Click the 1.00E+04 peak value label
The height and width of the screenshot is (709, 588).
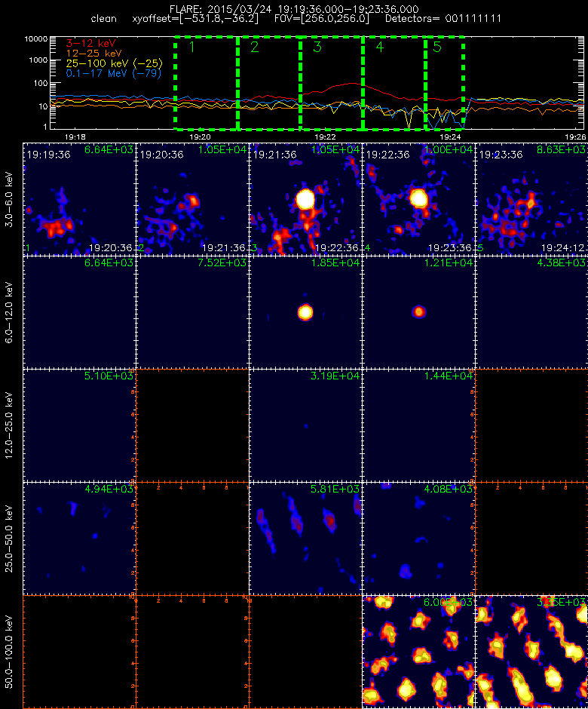449,149
